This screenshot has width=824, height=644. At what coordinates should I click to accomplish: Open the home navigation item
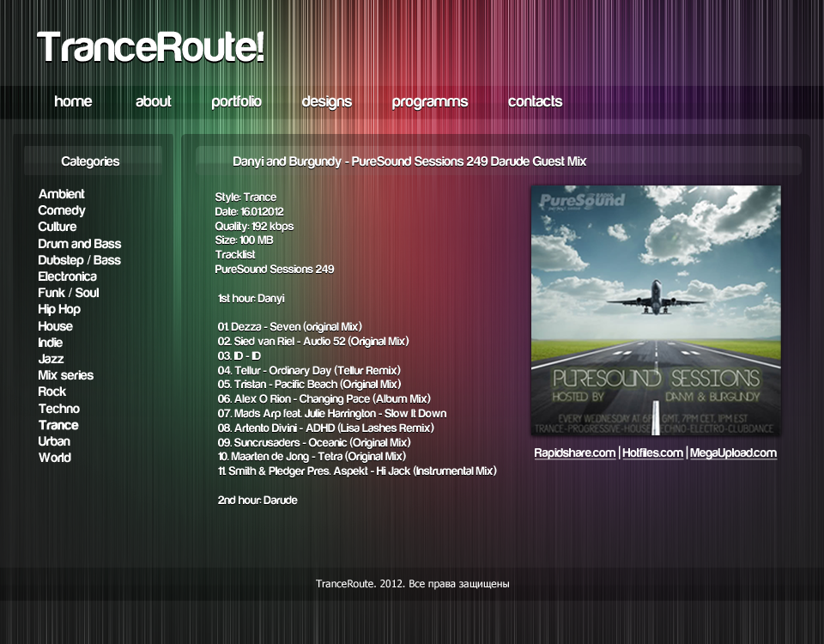tap(73, 101)
